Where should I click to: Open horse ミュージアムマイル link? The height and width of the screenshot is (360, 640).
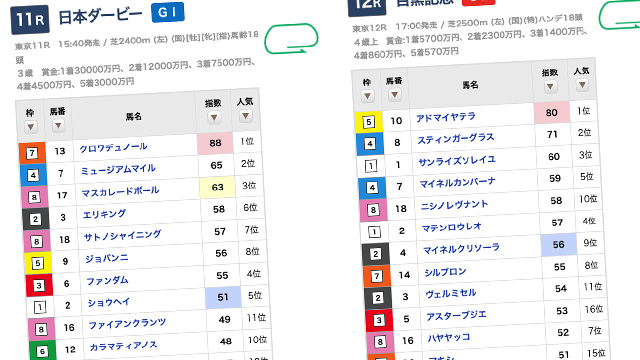pos(118,169)
